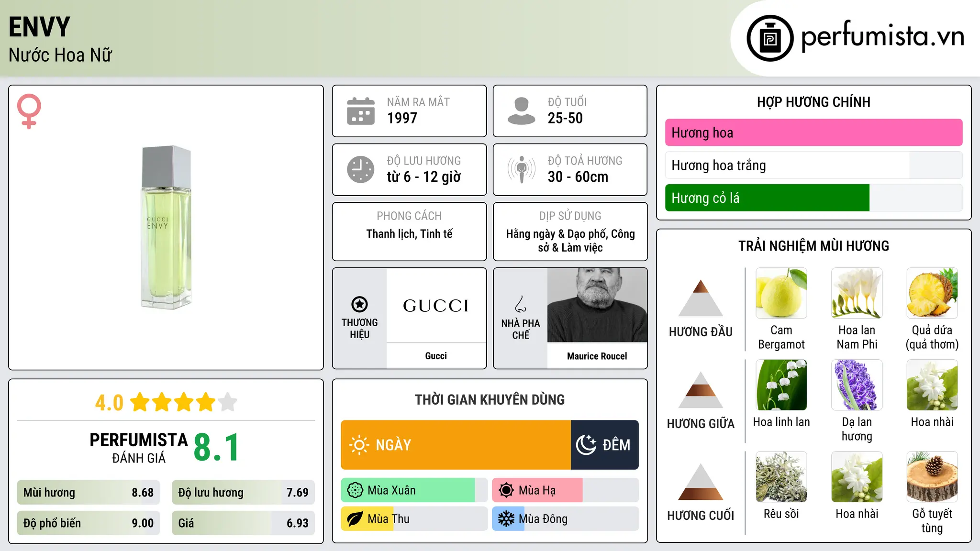The width and height of the screenshot is (980, 551).
Task: Open the Hoa lan Nam Phi image
Action: click(857, 293)
